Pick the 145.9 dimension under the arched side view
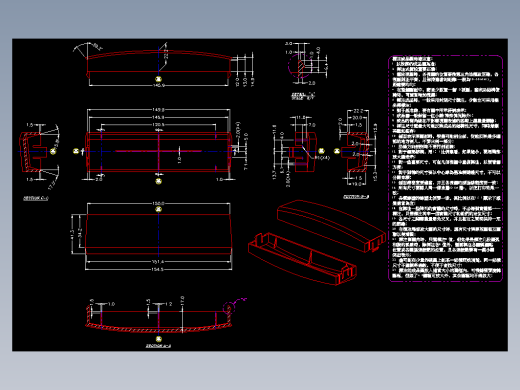The height and width of the screenshot is (390, 520). point(158,85)
